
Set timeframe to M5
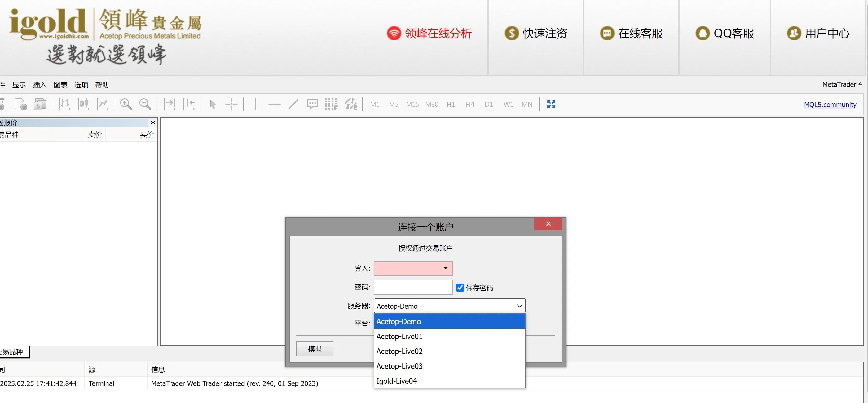tap(394, 104)
